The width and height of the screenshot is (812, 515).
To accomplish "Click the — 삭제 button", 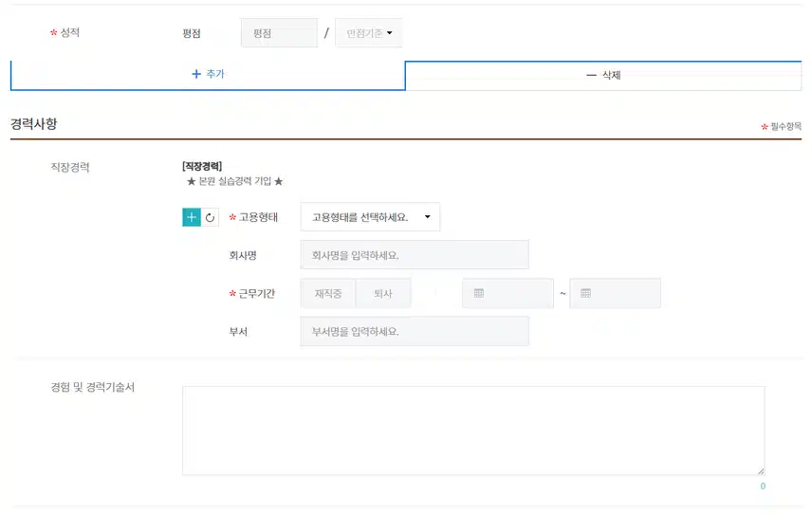I will coord(603,76).
